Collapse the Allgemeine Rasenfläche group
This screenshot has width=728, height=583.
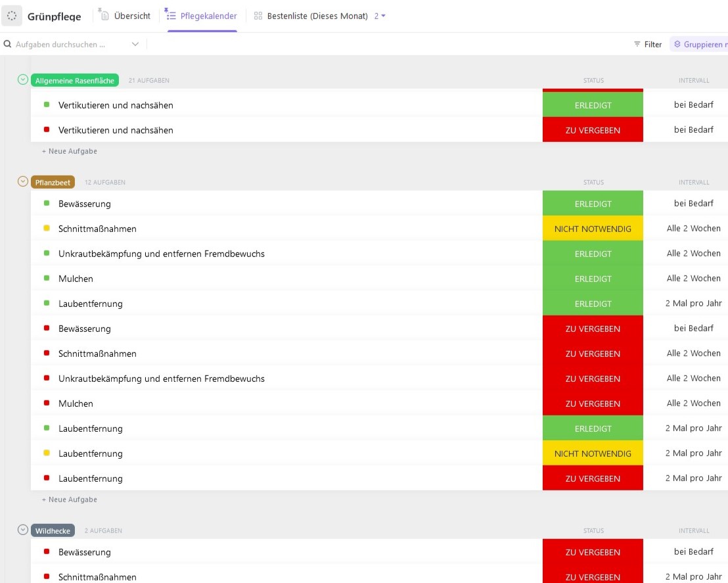tap(23, 80)
